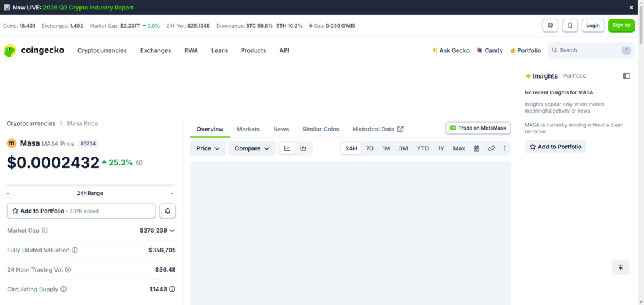Open the 2026 Q2 Crypto Industry Report link
The height and width of the screenshot is (305, 644).
[88, 8]
